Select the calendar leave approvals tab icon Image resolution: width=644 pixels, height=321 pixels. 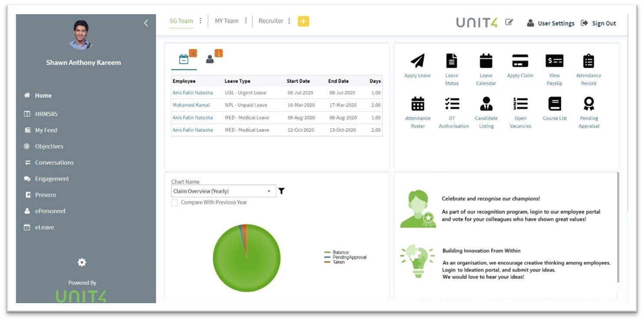click(184, 59)
